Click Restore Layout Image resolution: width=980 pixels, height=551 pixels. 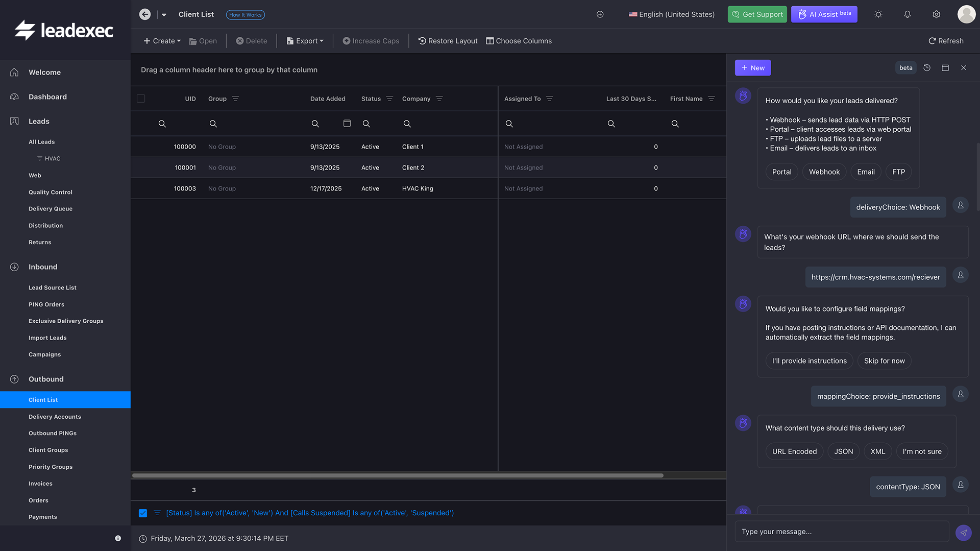tap(448, 41)
